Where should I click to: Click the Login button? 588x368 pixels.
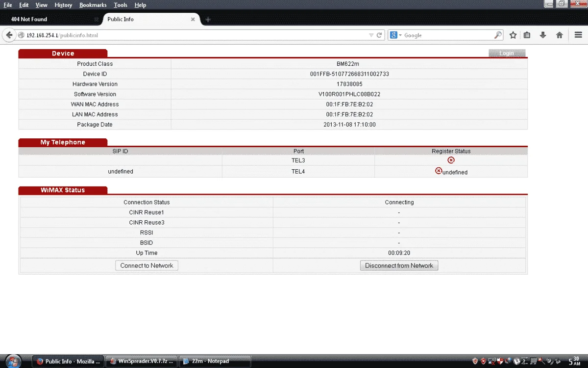507,53
